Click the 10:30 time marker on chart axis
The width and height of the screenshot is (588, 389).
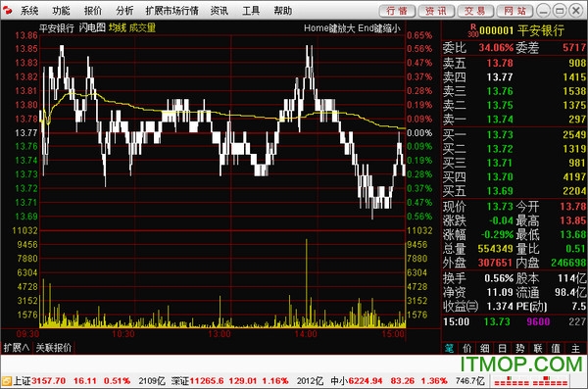(123, 334)
